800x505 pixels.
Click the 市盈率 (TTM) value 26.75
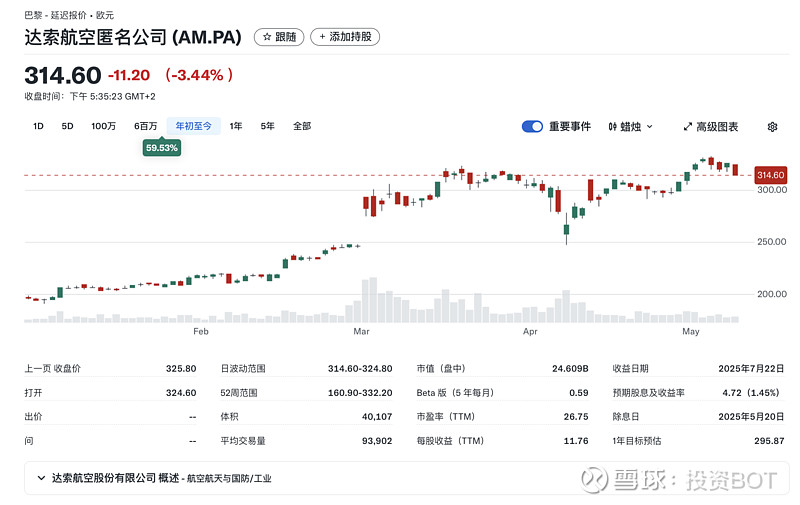click(576, 417)
